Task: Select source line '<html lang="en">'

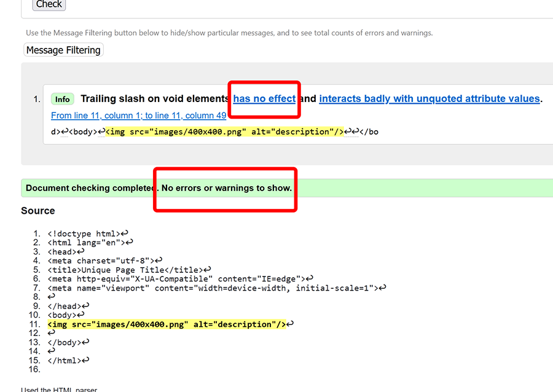Action: point(87,243)
